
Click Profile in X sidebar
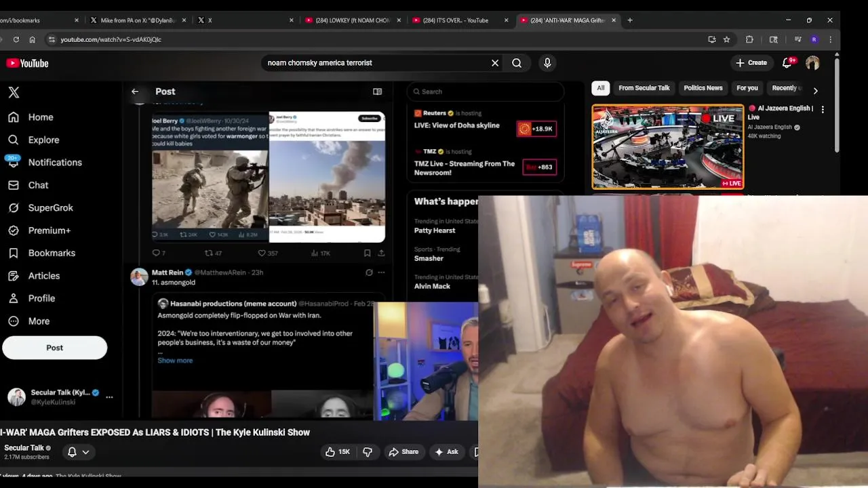pyautogui.click(x=31, y=298)
